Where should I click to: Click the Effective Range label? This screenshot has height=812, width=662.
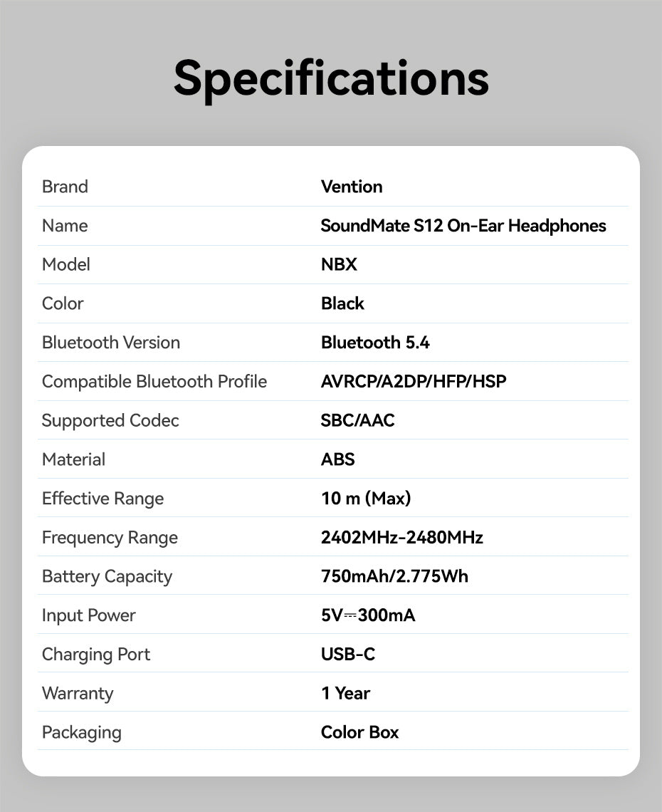[x=103, y=499]
